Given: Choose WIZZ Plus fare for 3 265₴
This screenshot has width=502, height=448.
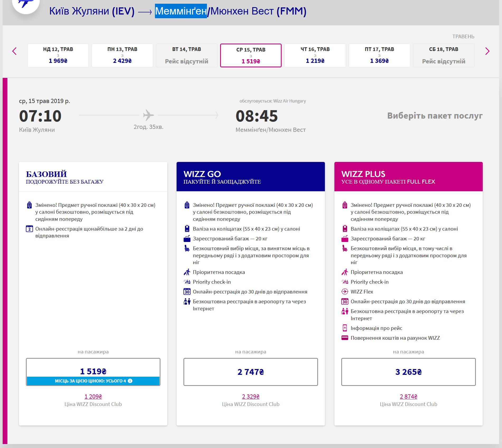Looking at the screenshot, I should click(408, 372).
